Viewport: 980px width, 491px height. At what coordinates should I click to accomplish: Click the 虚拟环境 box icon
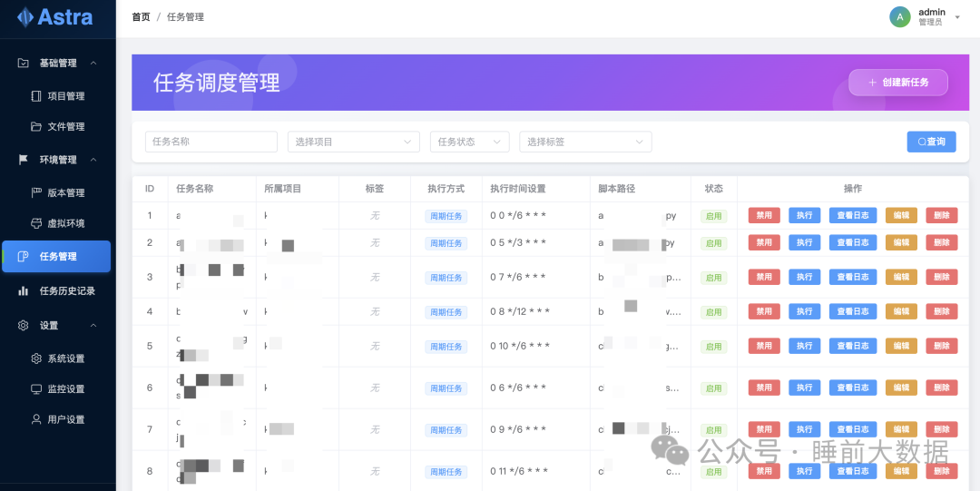[36, 223]
